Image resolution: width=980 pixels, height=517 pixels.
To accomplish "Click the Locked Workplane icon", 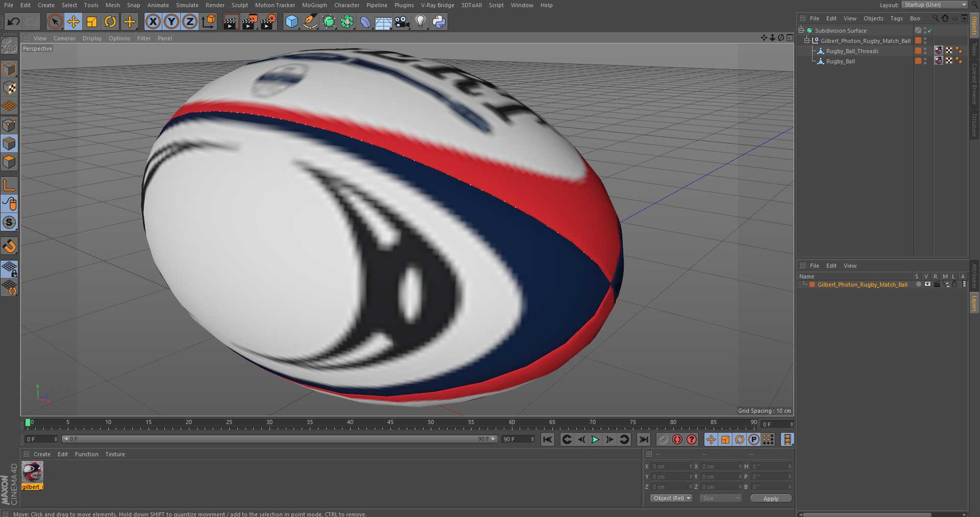I will [9, 269].
